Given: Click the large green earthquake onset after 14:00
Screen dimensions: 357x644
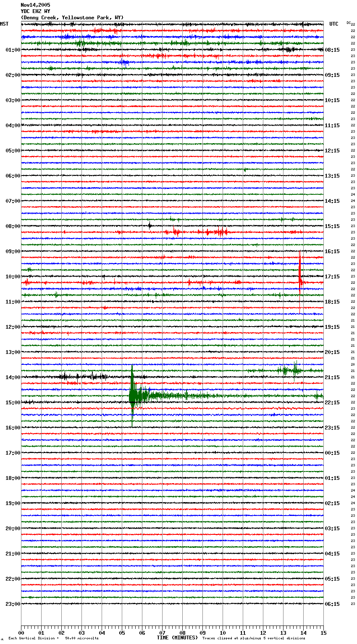Looking at the screenshot, I should 132,395.
